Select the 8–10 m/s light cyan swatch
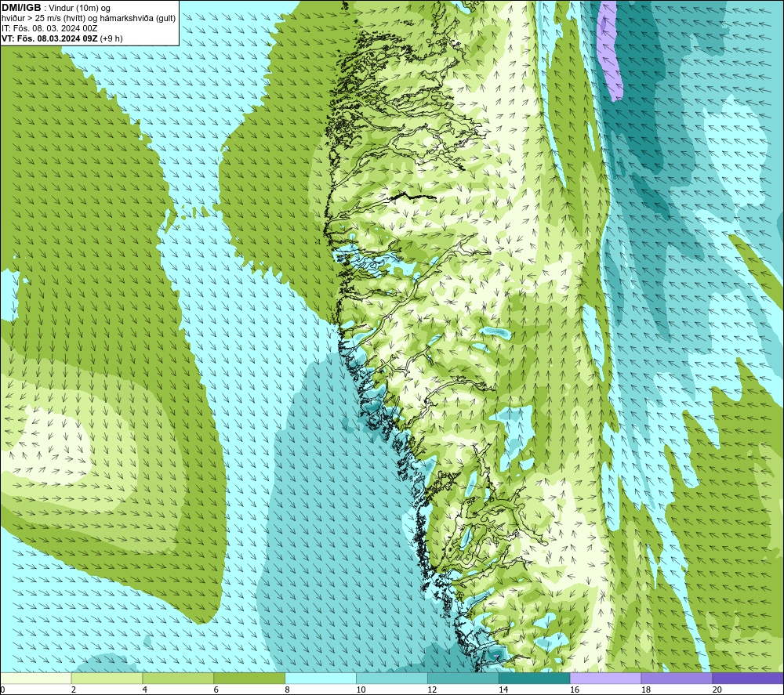This screenshot has width=784, height=695. click(321, 678)
